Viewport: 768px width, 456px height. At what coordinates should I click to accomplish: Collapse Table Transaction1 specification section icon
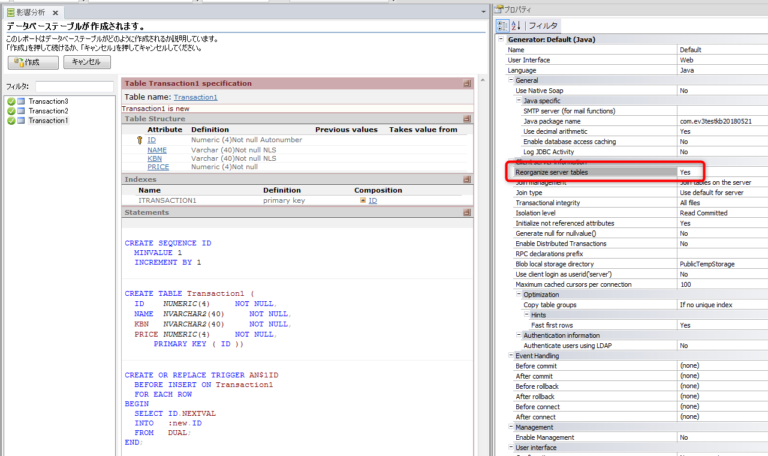click(x=467, y=84)
